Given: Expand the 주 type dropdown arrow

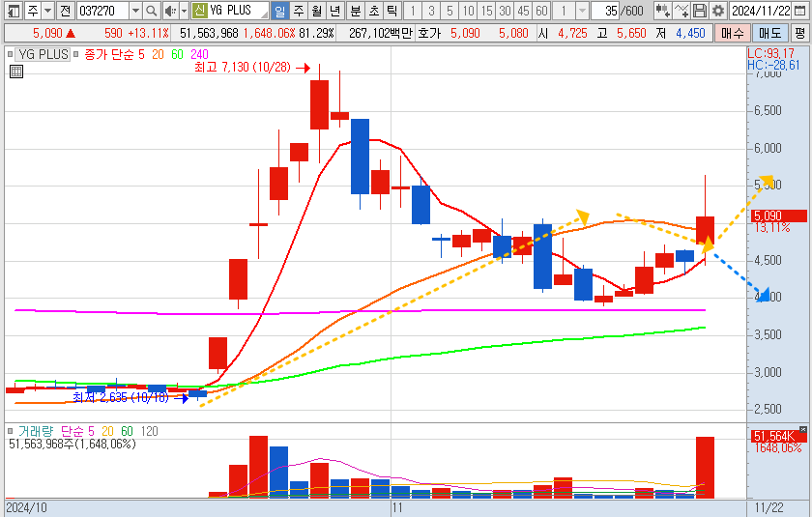Looking at the screenshot, I should pos(47,11).
